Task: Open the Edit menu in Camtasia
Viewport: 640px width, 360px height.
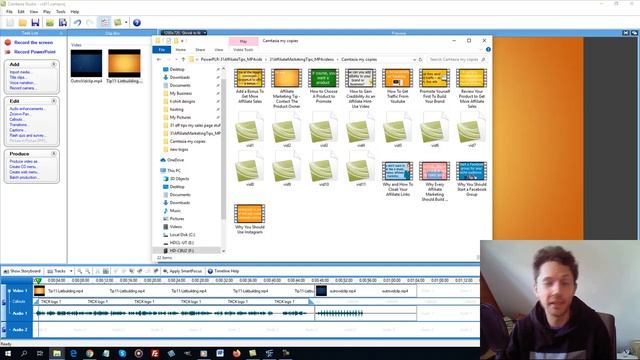Action: (x=21, y=12)
